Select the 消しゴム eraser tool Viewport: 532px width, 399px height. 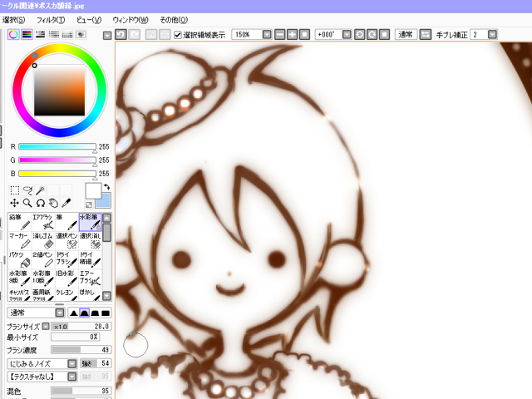point(43,240)
